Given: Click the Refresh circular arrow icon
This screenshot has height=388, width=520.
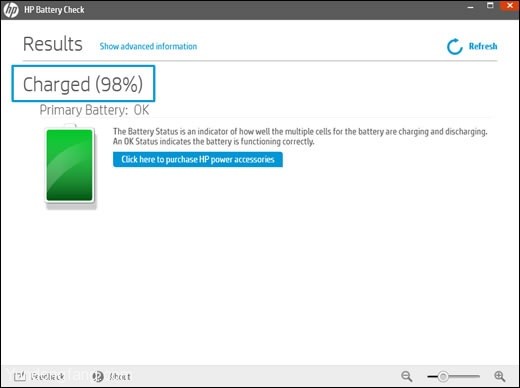Looking at the screenshot, I should pyautogui.click(x=454, y=47).
